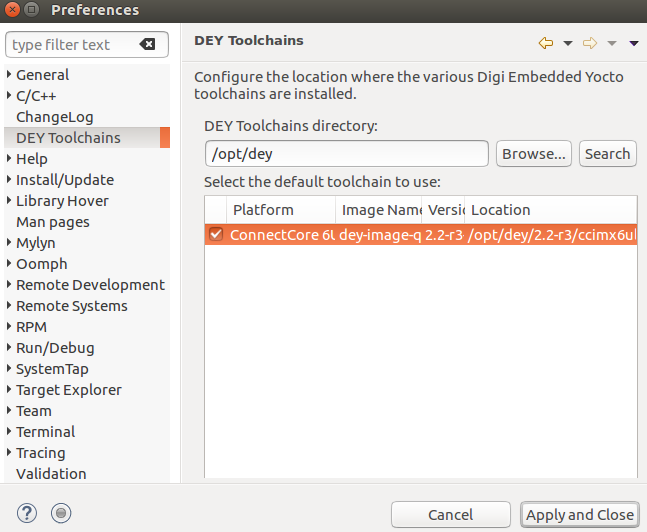This screenshot has width=647, height=532.
Task: Sort by the Platform column header
Action: [x=281, y=210]
